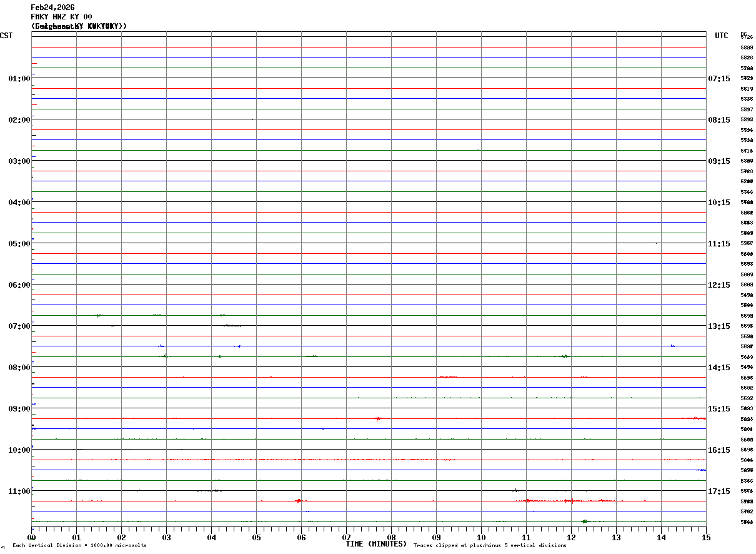Click minute 10 on bottom axis
The width and height of the screenshot is (756, 554).
pos(481,537)
